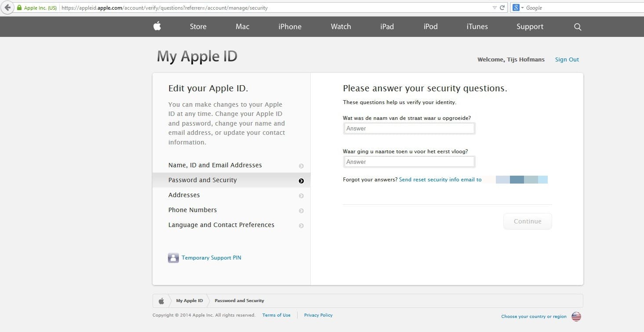Expand the Name, ID and Email Addresses arrow
Image resolution: width=644 pixels, height=332 pixels.
pos(301,166)
